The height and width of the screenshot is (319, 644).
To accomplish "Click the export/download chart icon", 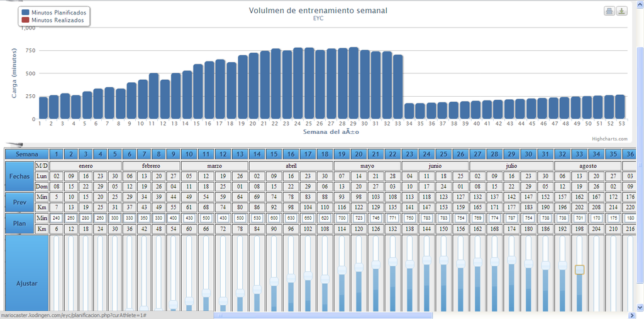I will pyautogui.click(x=621, y=11).
